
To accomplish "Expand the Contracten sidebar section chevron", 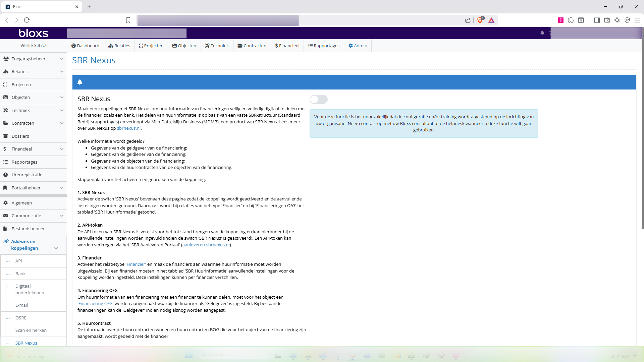I will (62, 123).
